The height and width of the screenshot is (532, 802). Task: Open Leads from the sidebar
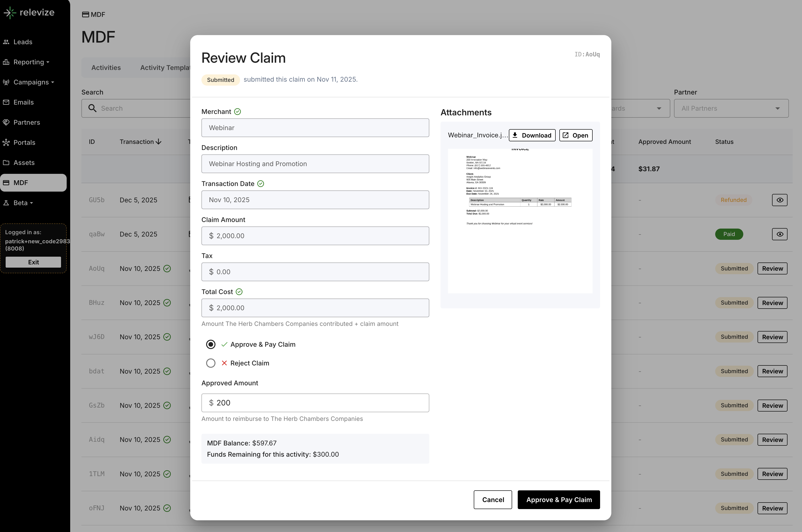pos(23,42)
